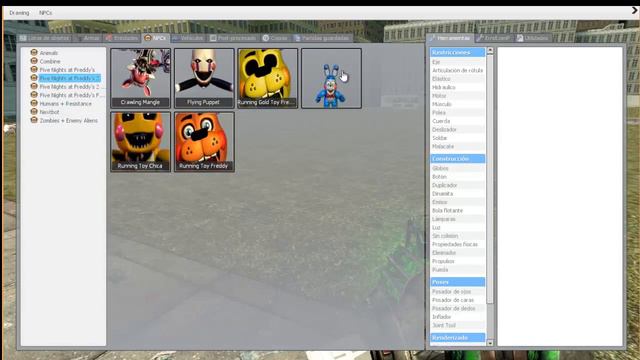Image resolution: width=640 pixels, height=360 pixels.
Task: Select the Lámparas tool
Action: pyautogui.click(x=458, y=219)
